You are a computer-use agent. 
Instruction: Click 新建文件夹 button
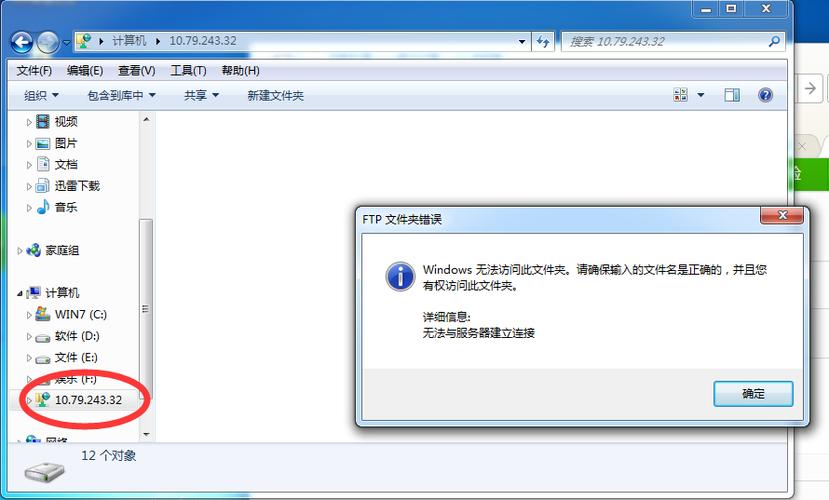click(x=275, y=96)
